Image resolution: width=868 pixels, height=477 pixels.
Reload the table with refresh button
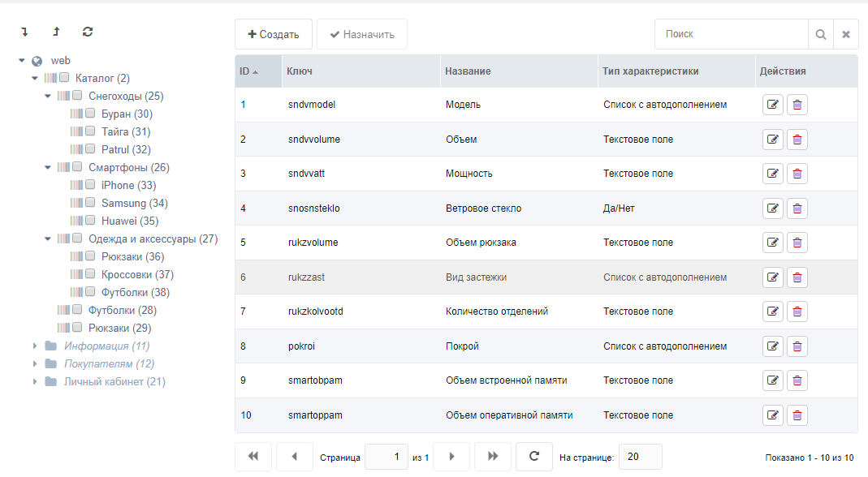(x=533, y=457)
